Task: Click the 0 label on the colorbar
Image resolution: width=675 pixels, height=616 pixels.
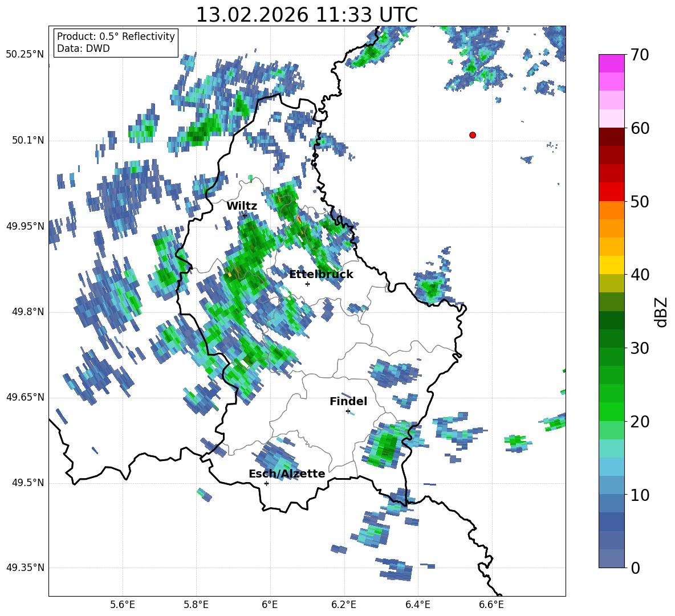Action: click(x=635, y=568)
